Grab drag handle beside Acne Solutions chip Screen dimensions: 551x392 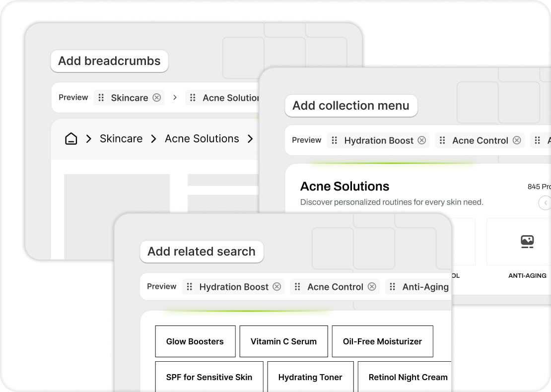(x=193, y=98)
